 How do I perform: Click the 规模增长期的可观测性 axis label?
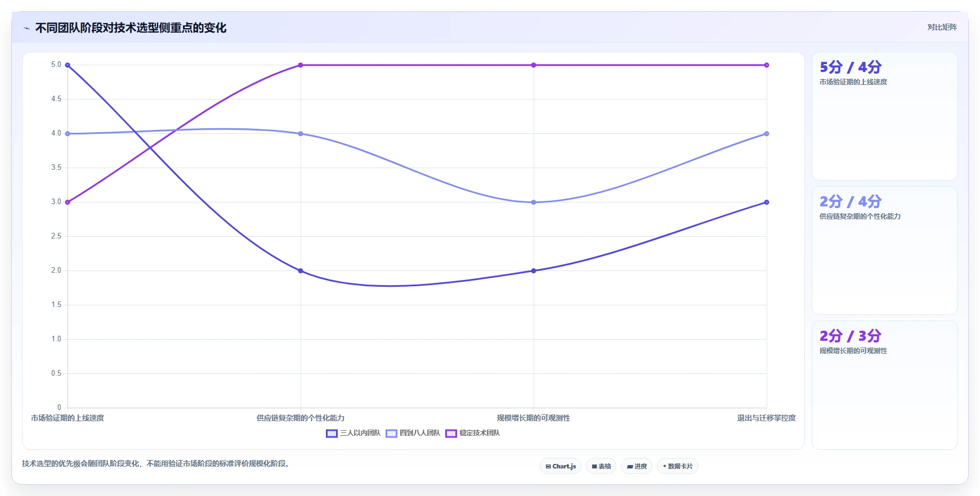click(534, 418)
